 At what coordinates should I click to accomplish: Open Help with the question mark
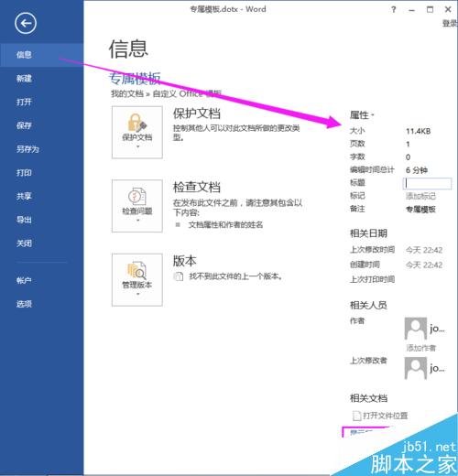point(394,10)
